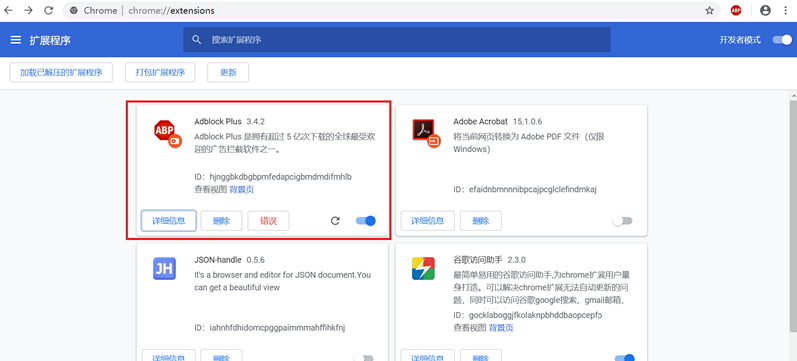Open 详细信息 for JSON-handle
797x361 pixels.
pyautogui.click(x=169, y=355)
